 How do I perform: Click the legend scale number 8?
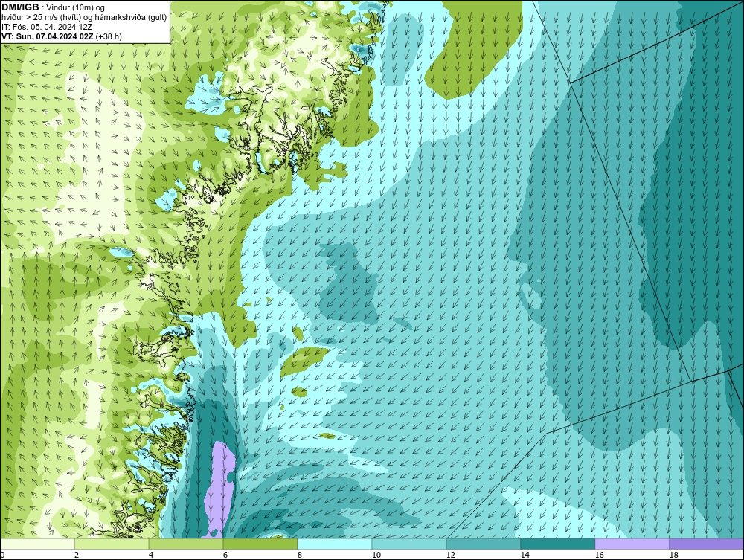[299, 555]
